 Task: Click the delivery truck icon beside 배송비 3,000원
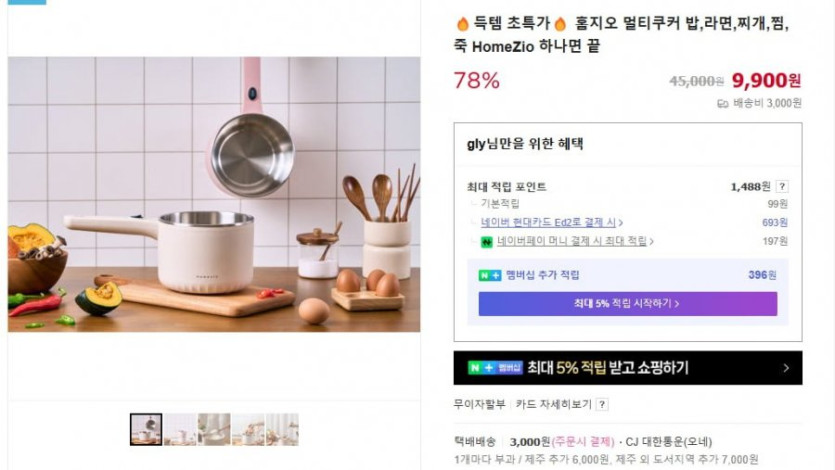(723, 103)
